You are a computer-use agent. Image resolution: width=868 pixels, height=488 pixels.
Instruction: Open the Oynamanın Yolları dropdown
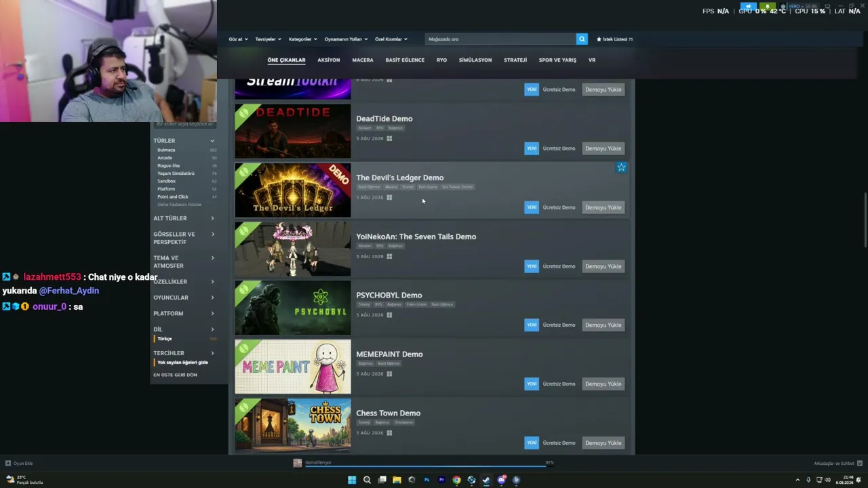point(346,39)
